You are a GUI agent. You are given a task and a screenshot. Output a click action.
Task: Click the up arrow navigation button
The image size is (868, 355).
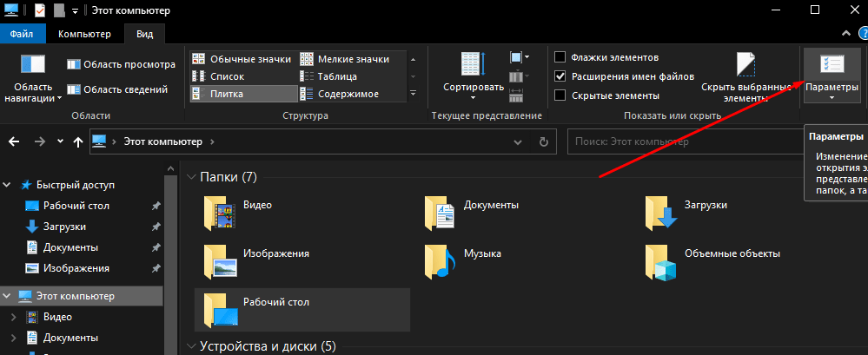coord(78,141)
